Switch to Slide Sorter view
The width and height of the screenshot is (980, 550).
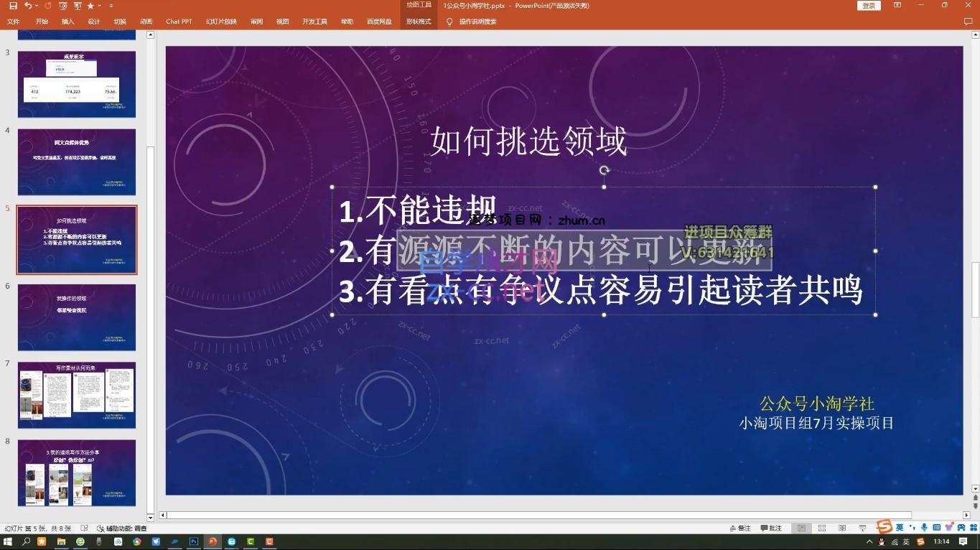pos(822,528)
